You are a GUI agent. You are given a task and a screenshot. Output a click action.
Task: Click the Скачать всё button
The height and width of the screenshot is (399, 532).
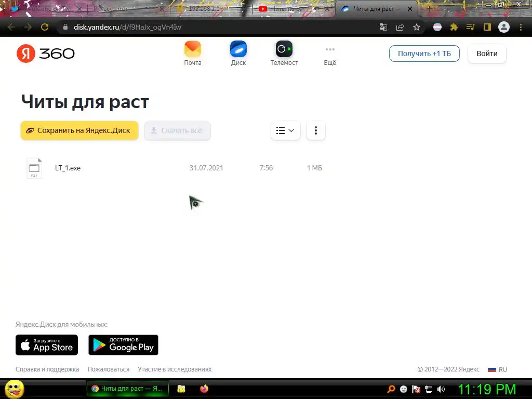click(x=177, y=130)
